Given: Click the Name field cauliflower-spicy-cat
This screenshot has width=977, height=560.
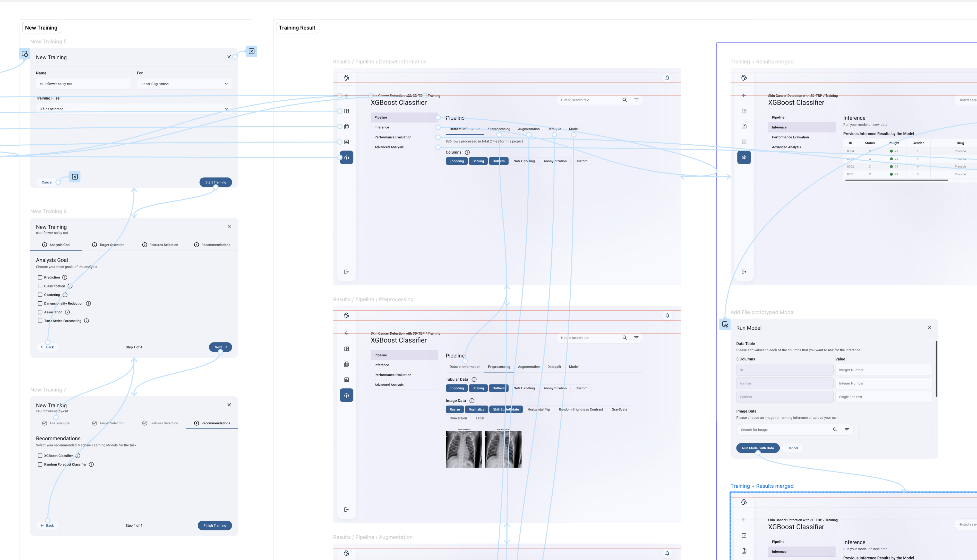Looking at the screenshot, I should pos(83,84).
